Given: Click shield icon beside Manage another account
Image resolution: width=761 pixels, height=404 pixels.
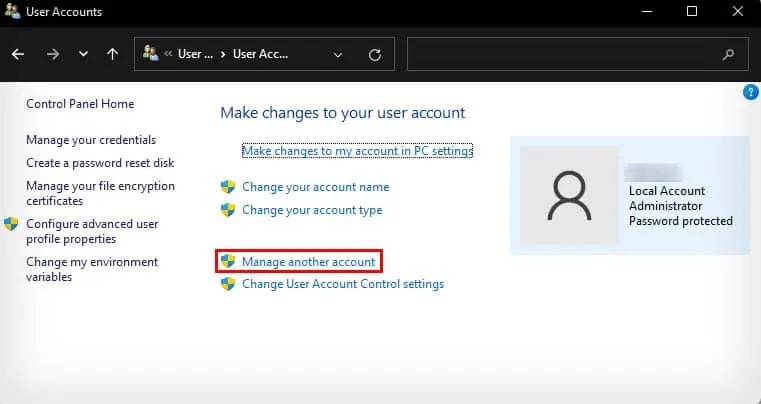Looking at the screenshot, I should tap(228, 261).
